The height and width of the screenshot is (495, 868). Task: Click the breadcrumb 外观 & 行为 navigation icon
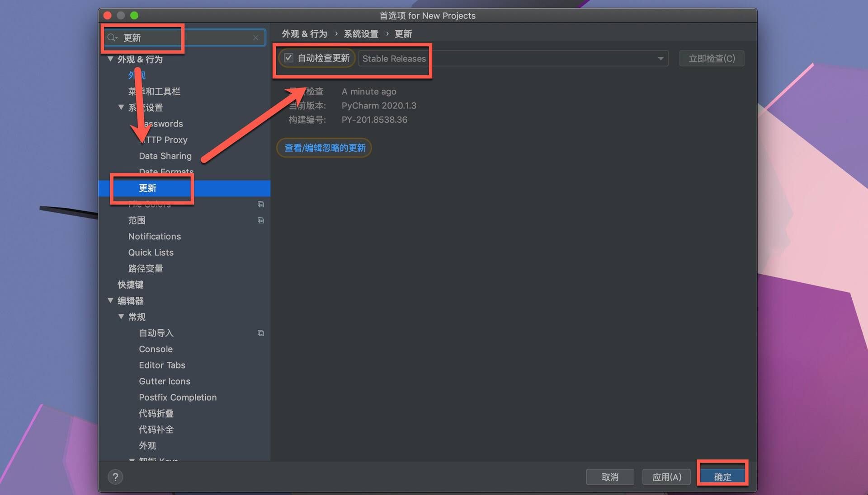305,34
